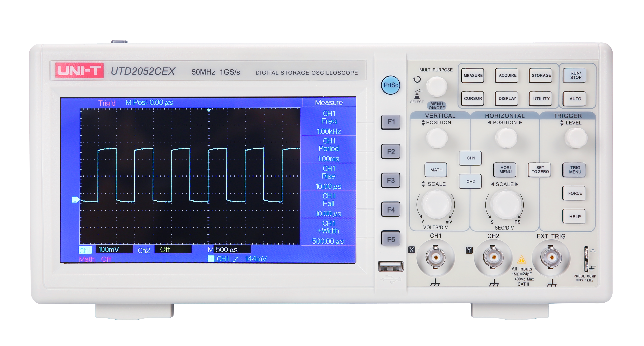The image size is (644, 346).
Task: Select CH1 Fall measurement menu item
Action: tap(329, 204)
